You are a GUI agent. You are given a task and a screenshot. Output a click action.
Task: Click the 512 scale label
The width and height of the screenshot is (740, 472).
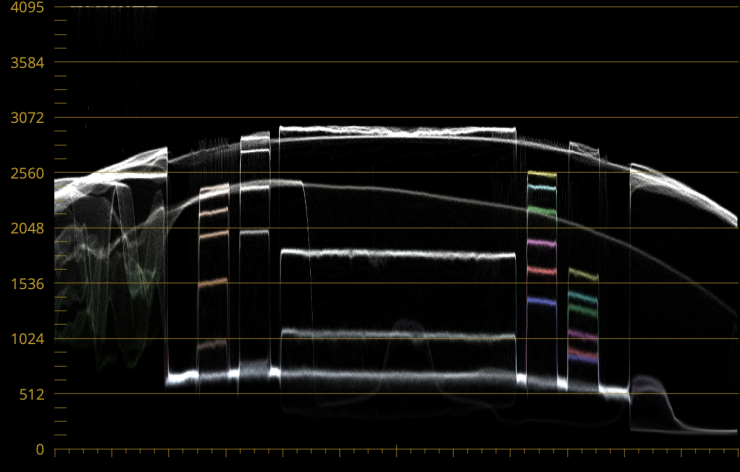coord(31,395)
